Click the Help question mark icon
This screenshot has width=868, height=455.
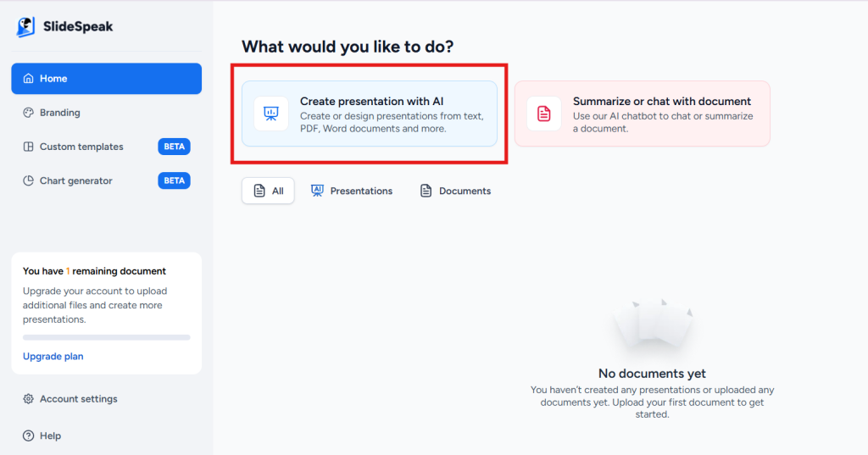point(28,436)
